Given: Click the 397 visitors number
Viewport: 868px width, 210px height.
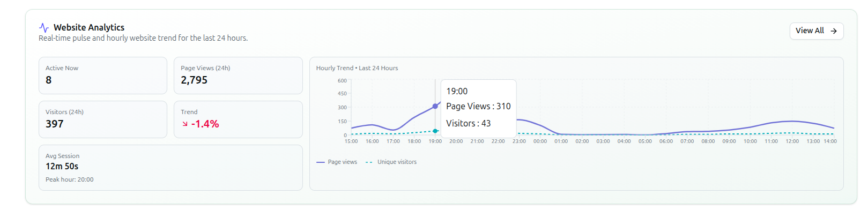Looking at the screenshot, I should (55, 124).
